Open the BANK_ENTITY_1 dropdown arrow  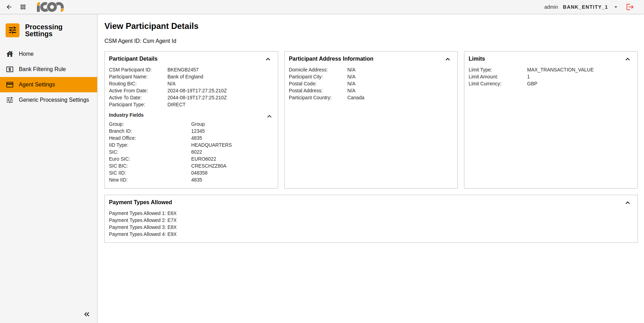coord(616,7)
